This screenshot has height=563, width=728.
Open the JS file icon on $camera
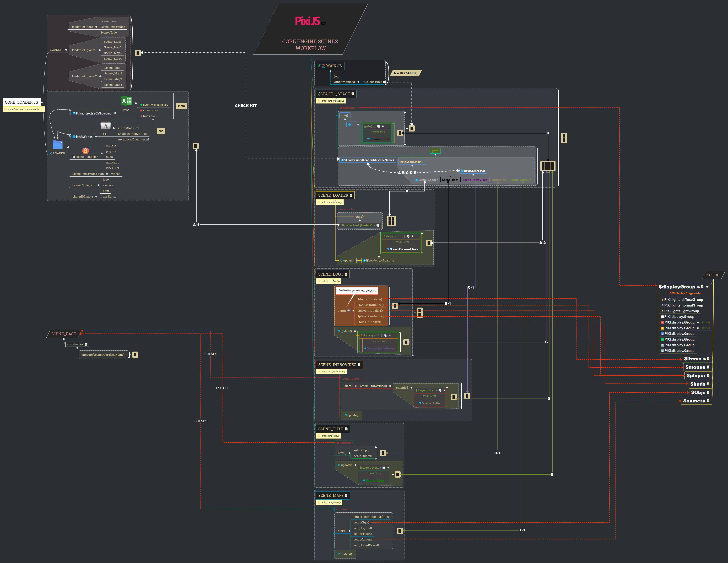(708, 401)
